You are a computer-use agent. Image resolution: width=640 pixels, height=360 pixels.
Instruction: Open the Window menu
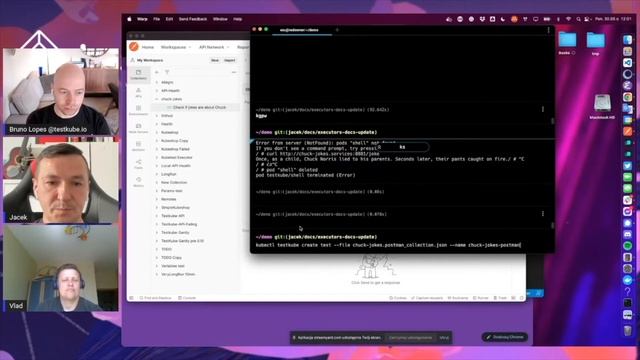[x=220, y=19]
